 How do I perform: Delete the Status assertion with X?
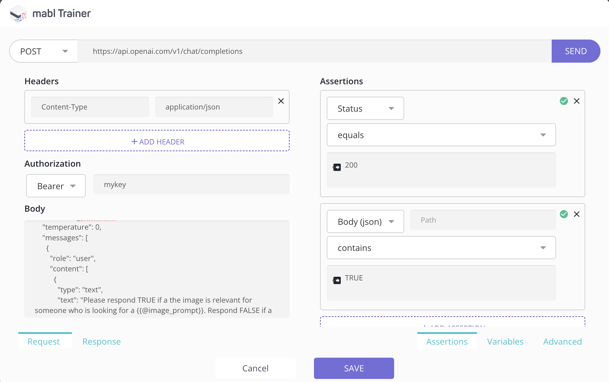tap(576, 101)
